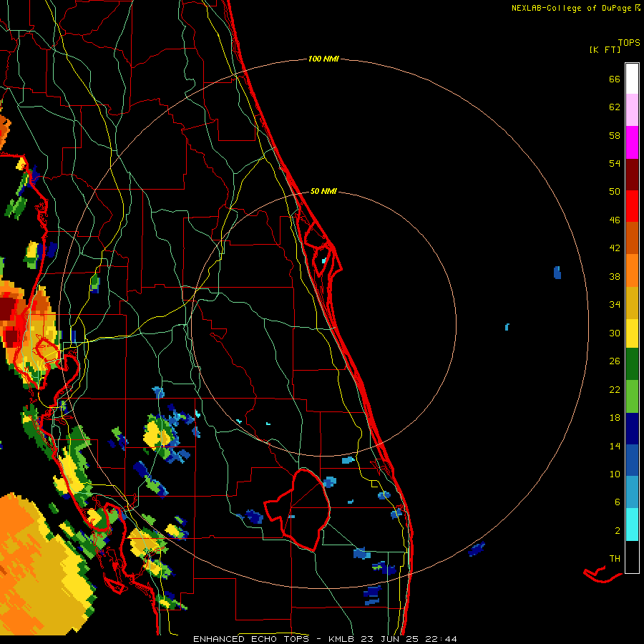Click the 50 NMI range ring label

click(323, 191)
